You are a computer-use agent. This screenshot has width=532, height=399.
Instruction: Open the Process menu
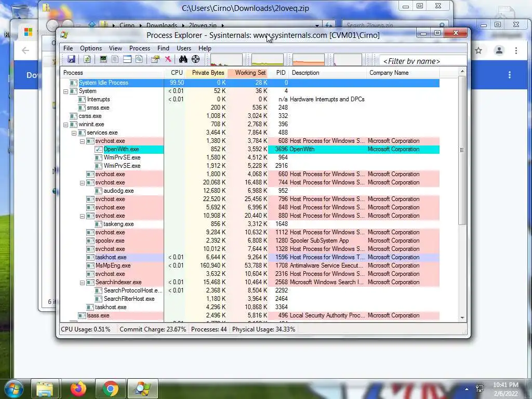pyautogui.click(x=139, y=48)
